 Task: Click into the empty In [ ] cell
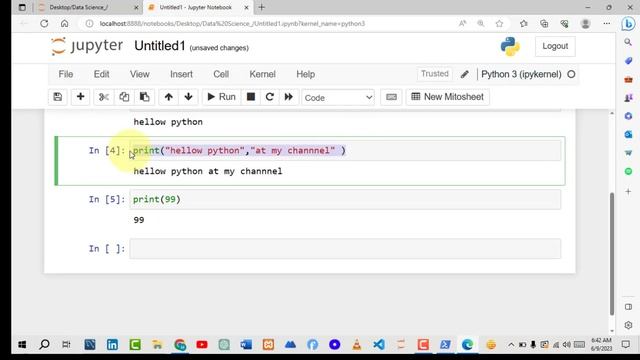coord(345,249)
